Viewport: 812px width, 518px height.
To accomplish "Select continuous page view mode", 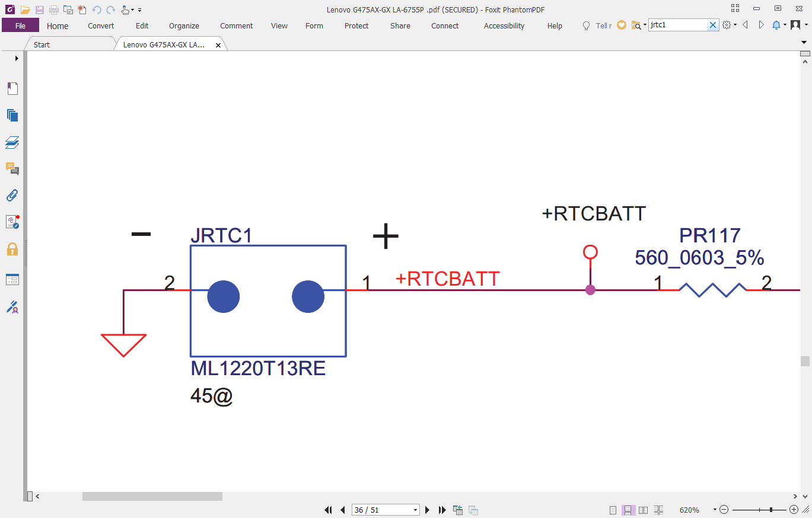I will pyautogui.click(x=628, y=510).
